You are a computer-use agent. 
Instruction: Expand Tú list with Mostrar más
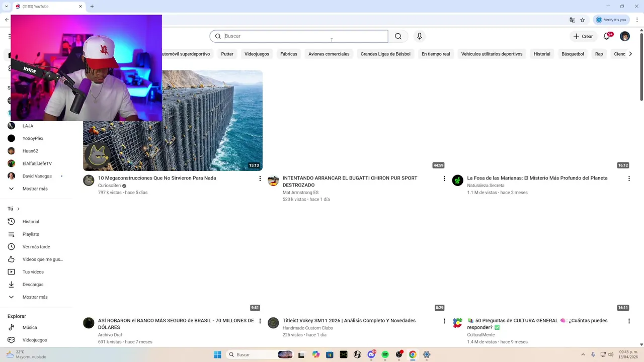36,297
